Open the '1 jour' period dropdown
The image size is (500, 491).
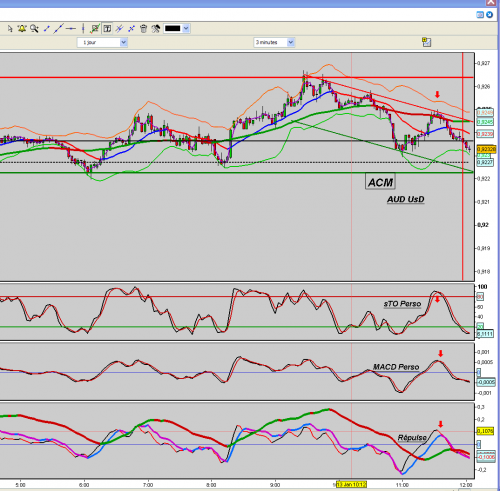[x=102, y=42]
